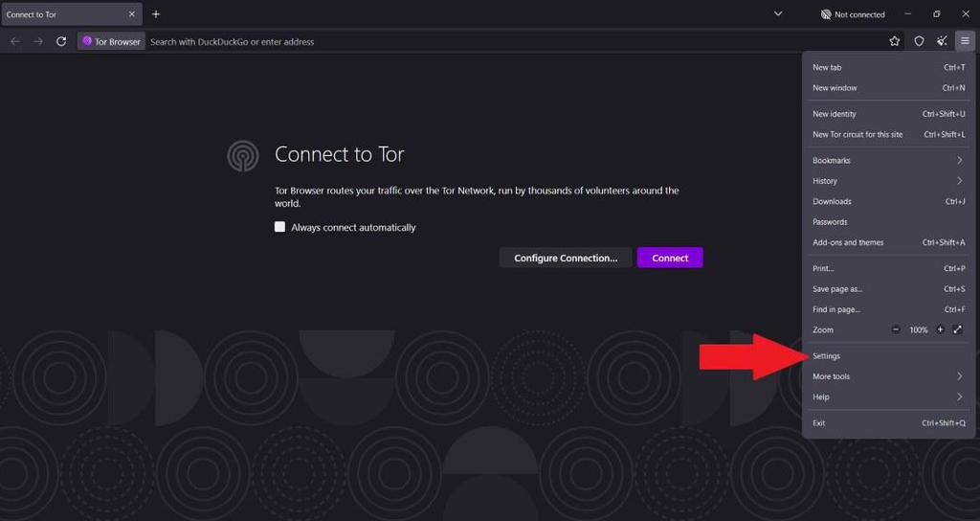The width and height of the screenshot is (980, 521).
Task: Select New tab menu entry
Action: (x=888, y=68)
